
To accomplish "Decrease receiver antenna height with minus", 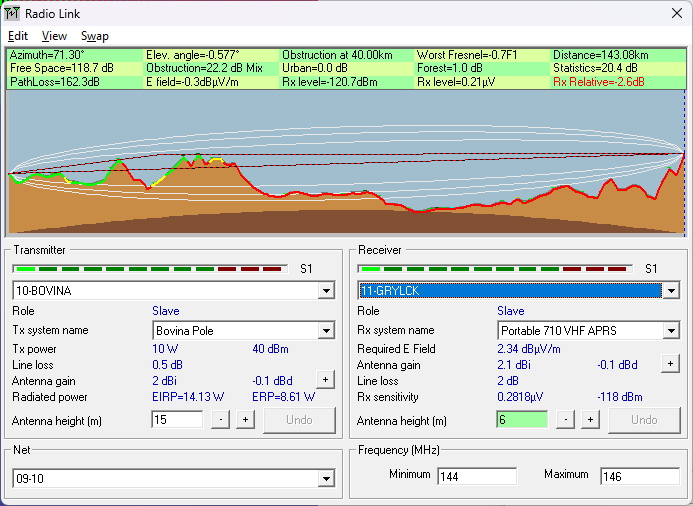I will 566,420.
